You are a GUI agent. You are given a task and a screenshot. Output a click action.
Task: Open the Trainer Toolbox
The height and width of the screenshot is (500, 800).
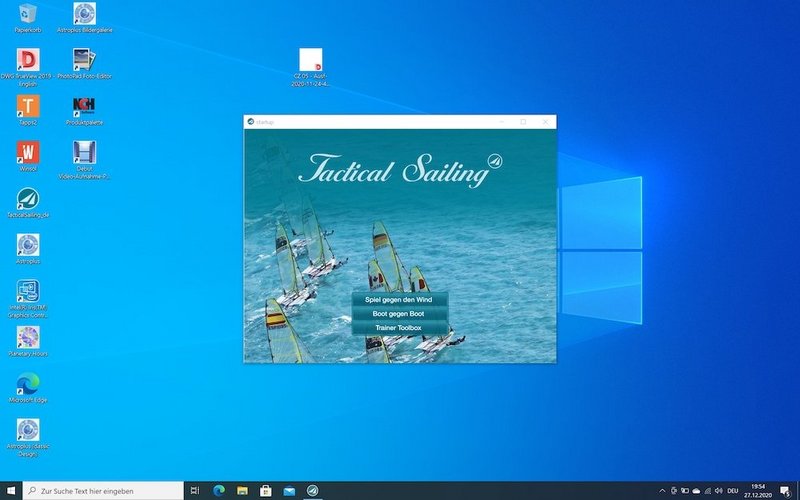pos(399,328)
